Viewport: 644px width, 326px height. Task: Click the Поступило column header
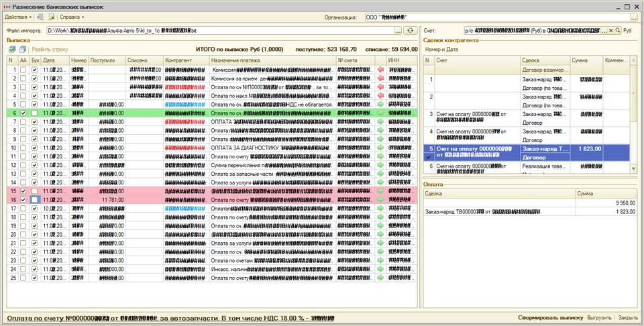point(107,60)
